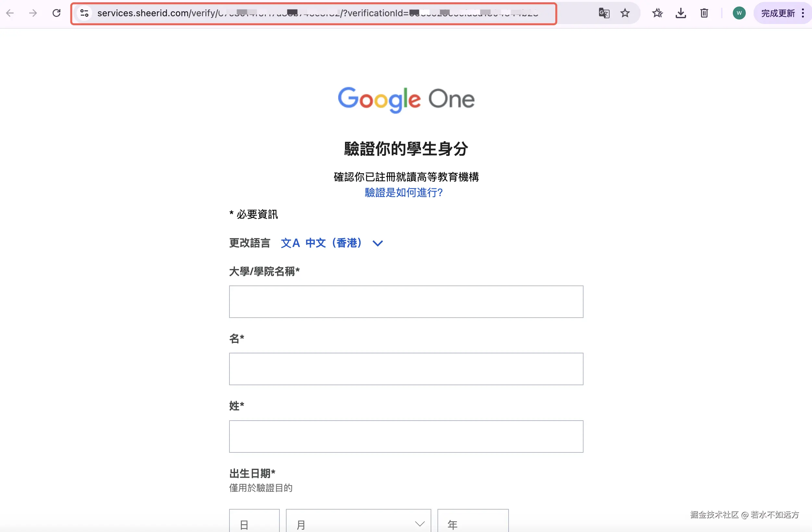This screenshot has height=532, width=812.
Task: Click the 大學/學院名稱 input field
Action: (406, 301)
